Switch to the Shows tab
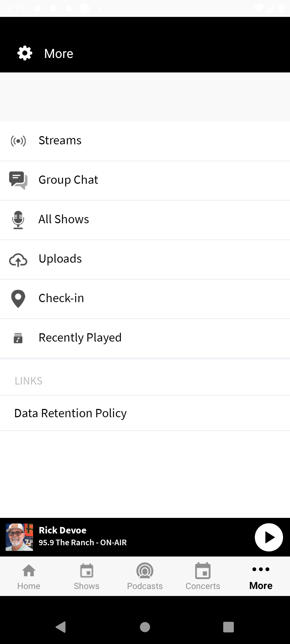 pos(87,576)
